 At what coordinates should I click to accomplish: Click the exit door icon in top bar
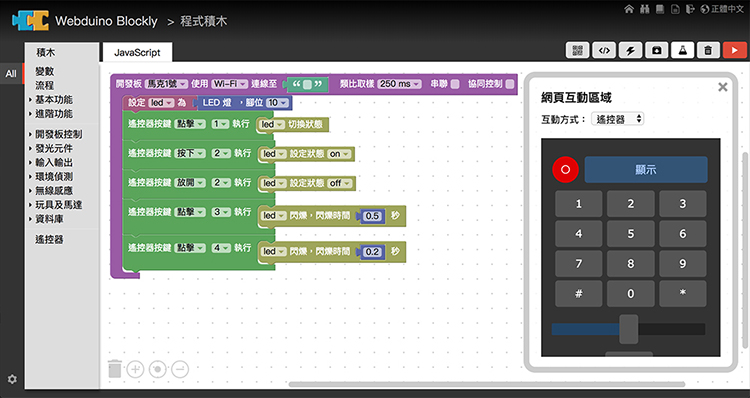point(690,9)
